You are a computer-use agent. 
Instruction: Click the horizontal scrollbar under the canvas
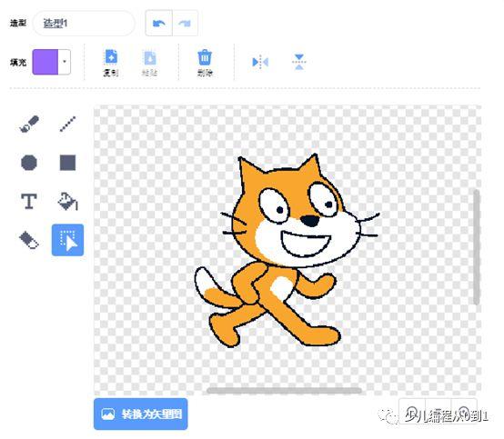click(x=284, y=391)
